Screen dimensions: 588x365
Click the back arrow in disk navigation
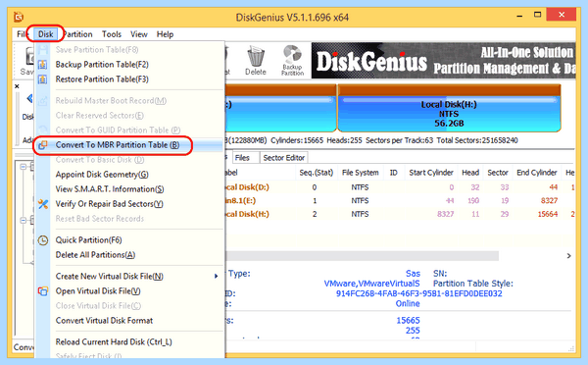click(29, 99)
